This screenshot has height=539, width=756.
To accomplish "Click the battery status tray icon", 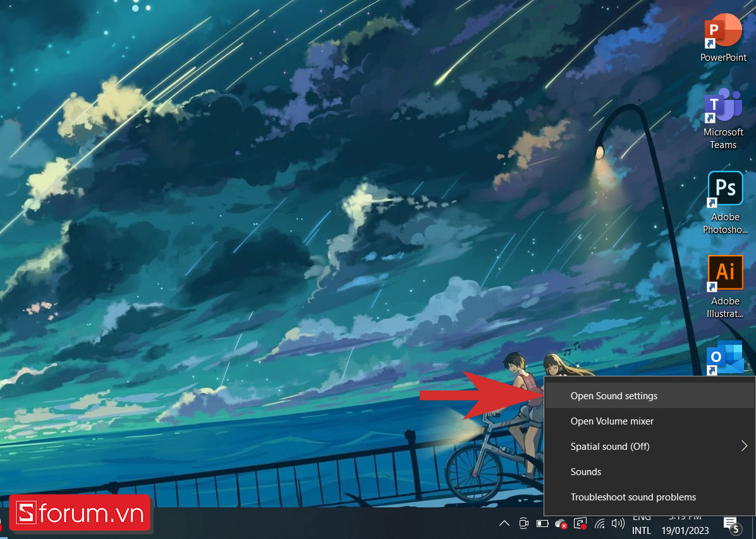I will 542,524.
